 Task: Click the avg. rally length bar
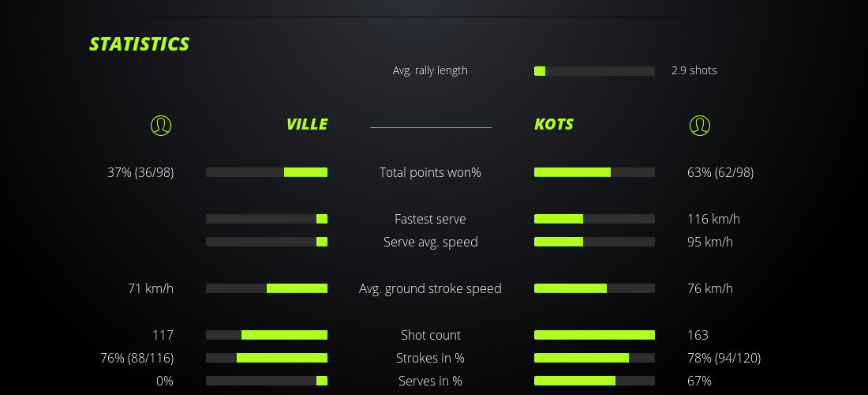[x=594, y=71]
